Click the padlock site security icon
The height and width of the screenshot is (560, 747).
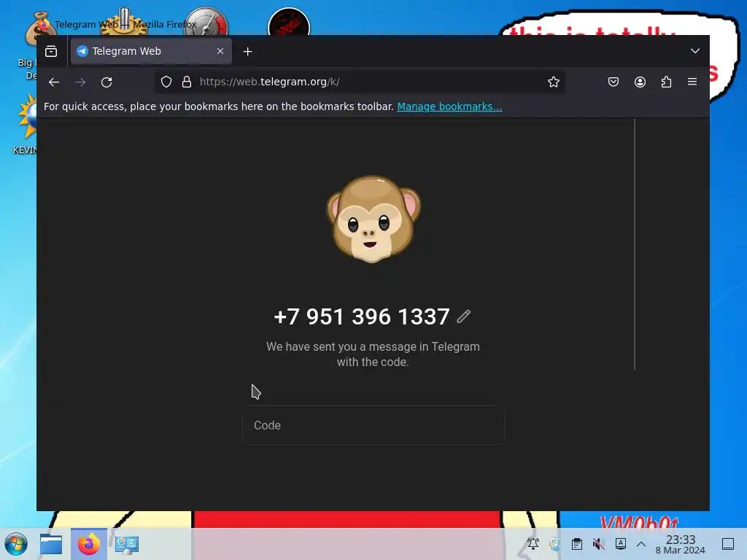click(187, 82)
